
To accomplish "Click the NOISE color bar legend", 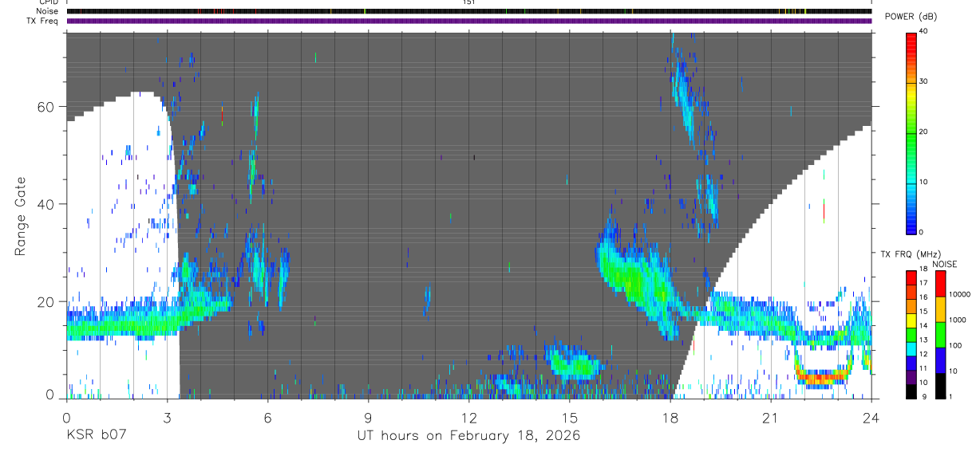I will pyautogui.click(x=941, y=334).
